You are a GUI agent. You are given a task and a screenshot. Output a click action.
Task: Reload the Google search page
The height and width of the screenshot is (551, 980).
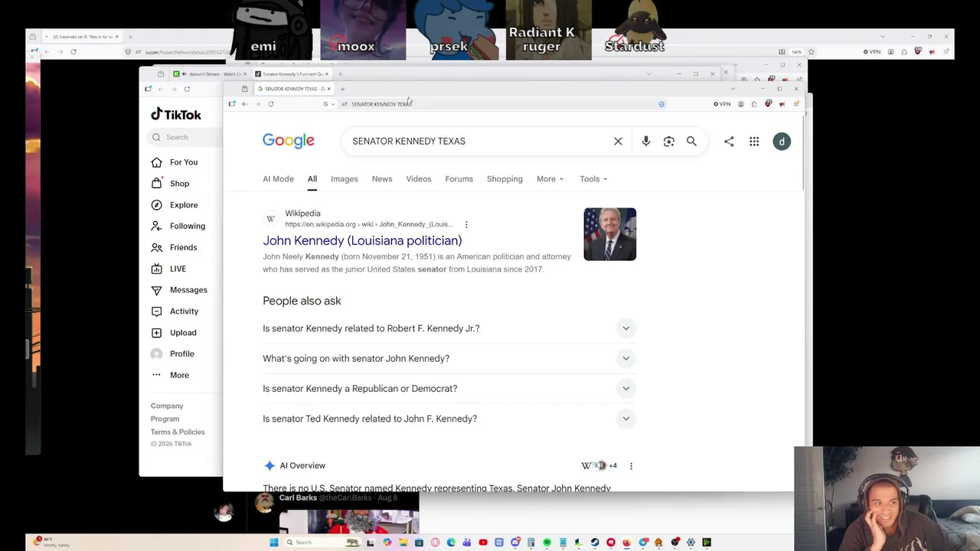point(270,104)
